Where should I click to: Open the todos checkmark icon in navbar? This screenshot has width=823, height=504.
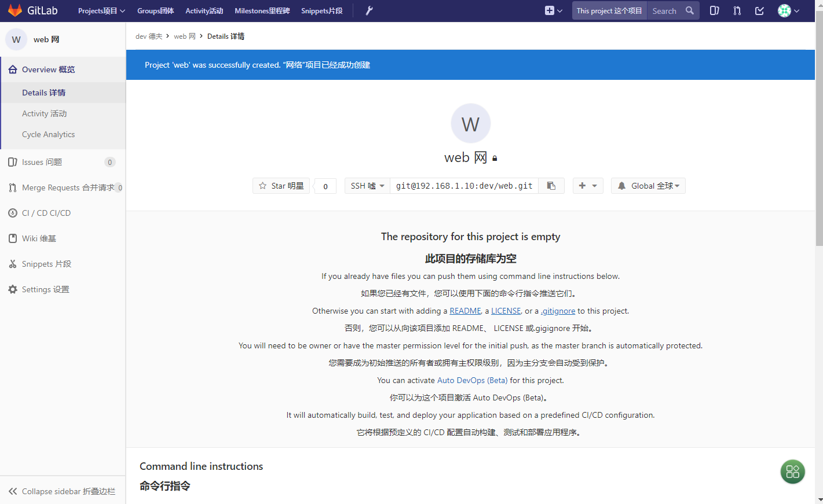coord(759,10)
